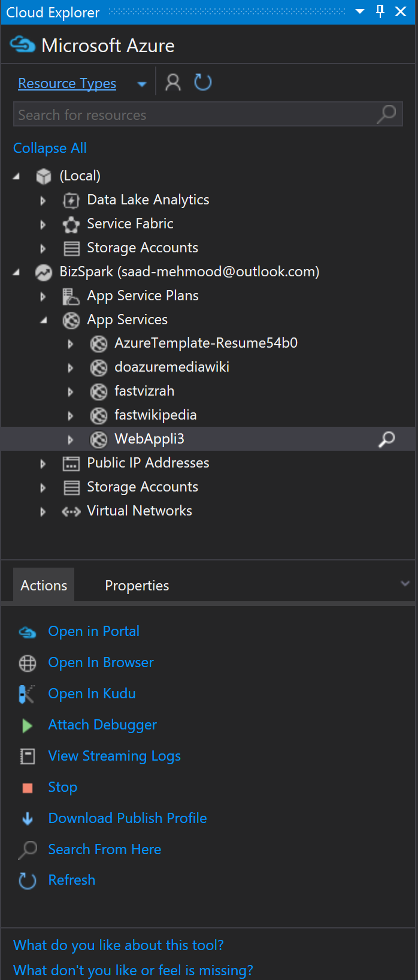Click the local Storage Accounts icon
Image resolution: width=418 pixels, height=980 pixels.
click(x=71, y=248)
